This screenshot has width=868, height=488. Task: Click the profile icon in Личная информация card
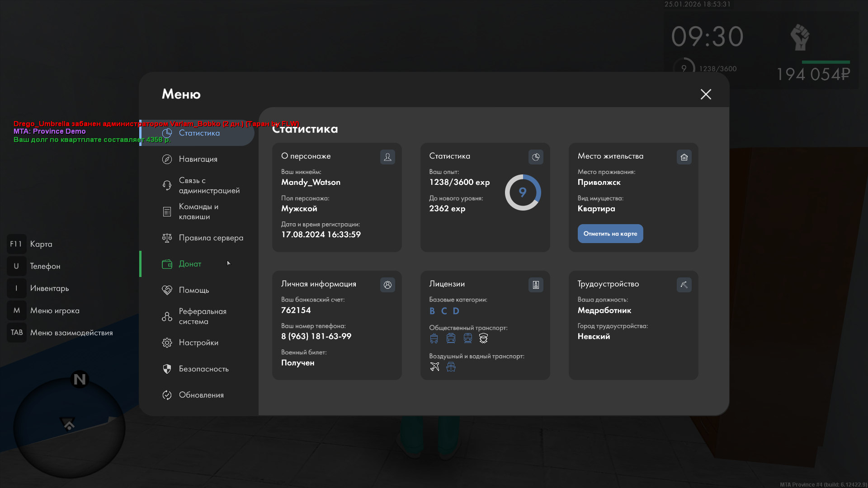(387, 285)
